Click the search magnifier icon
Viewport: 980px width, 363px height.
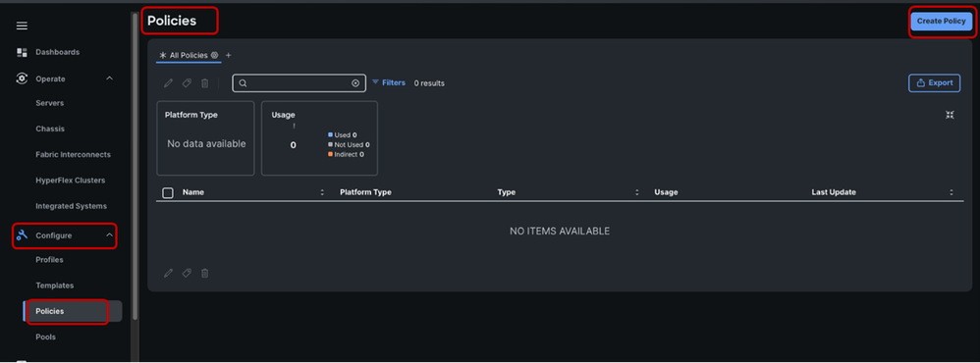pos(244,83)
